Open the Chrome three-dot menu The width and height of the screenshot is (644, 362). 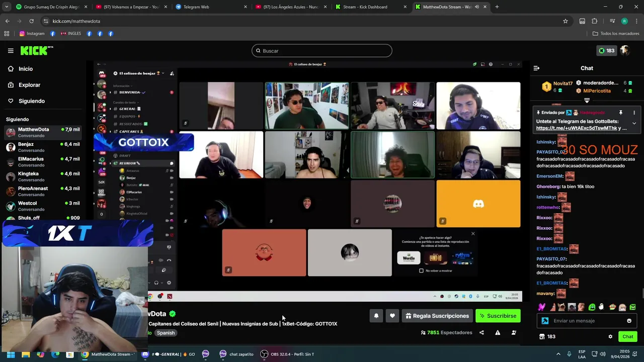636,21
